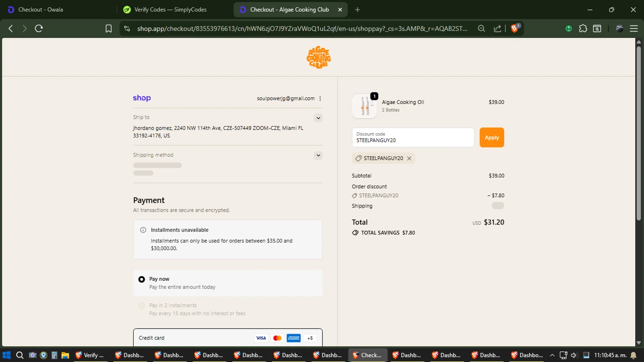The height and width of the screenshot is (362, 644).
Task: Open the account options three-dot menu
Action: 320,98
